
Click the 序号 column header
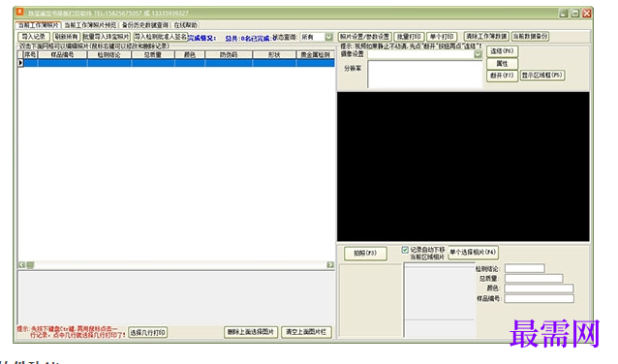pyautogui.click(x=30, y=55)
